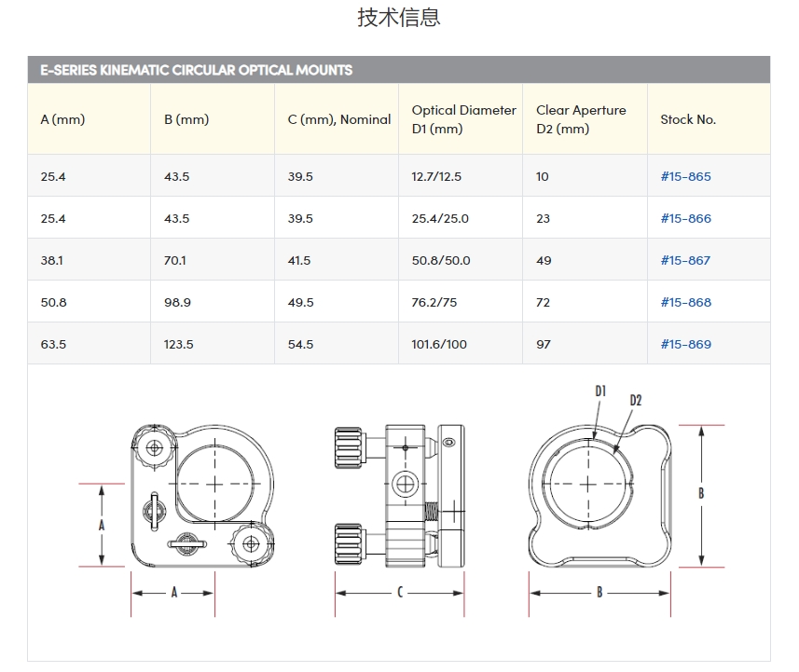This screenshot has width=799, height=672.
Task: Click the side view mount drawing with knobs
Action: [x=399, y=496]
